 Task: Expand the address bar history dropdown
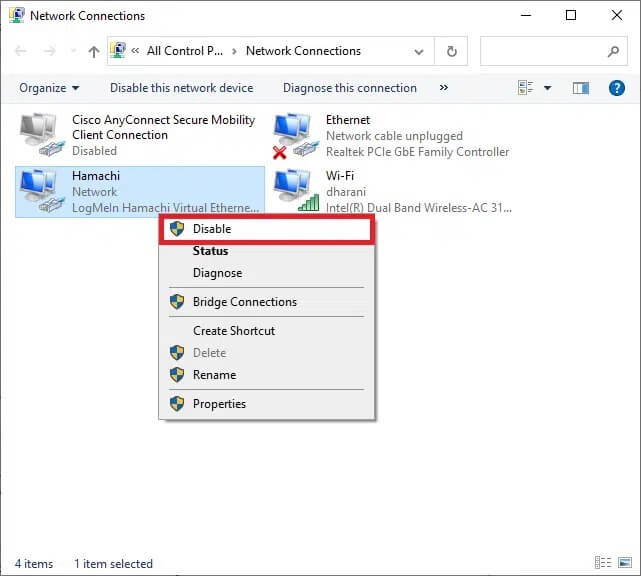point(419,52)
